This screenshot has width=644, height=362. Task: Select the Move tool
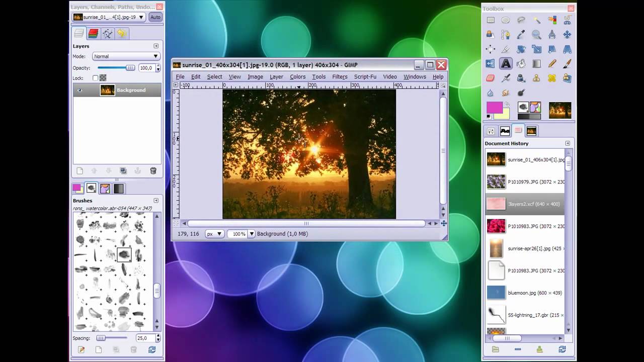point(567,35)
